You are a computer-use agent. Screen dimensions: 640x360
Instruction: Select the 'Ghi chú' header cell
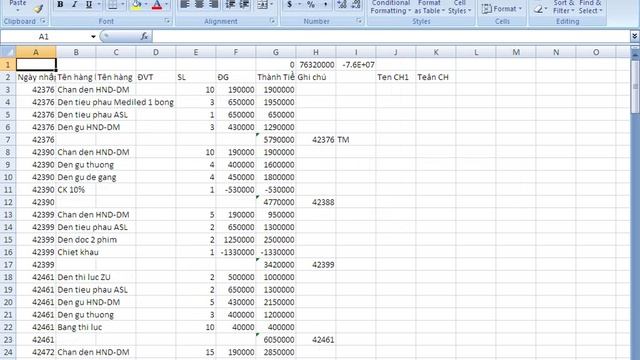tap(316, 77)
